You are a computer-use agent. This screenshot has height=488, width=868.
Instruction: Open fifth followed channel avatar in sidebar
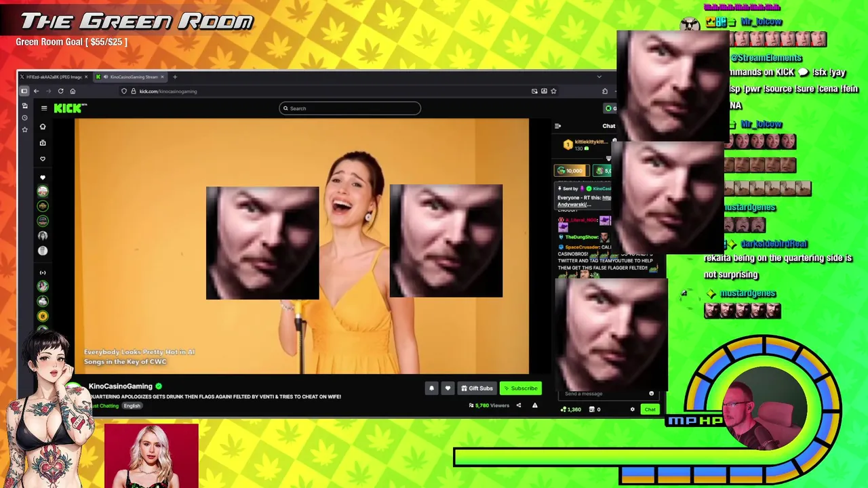point(43,251)
